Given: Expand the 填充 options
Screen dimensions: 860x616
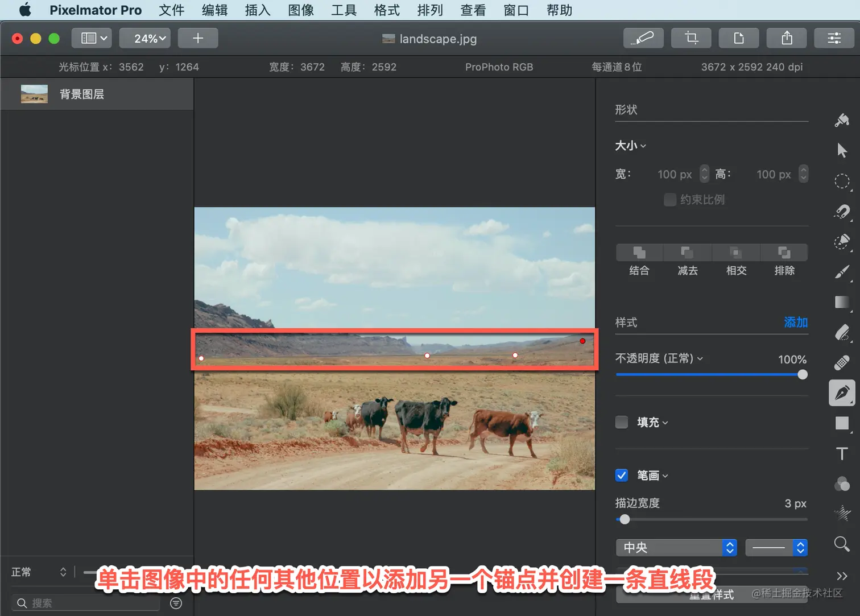Looking at the screenshot, I should [652, 422].
